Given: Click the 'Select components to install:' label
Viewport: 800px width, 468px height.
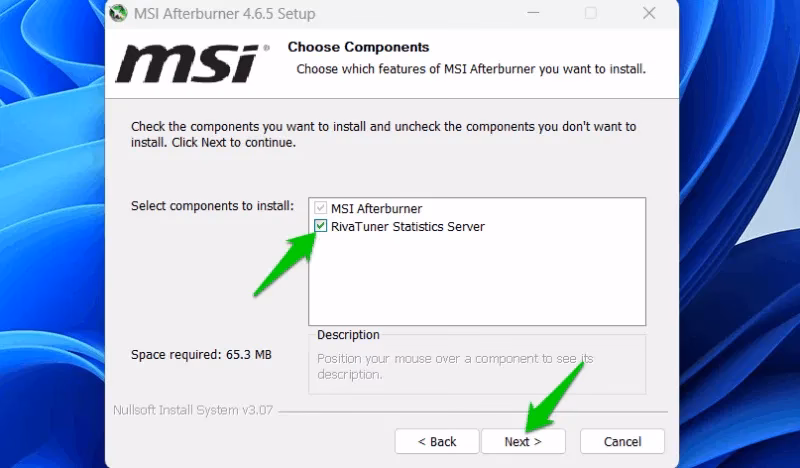Looking at the screenshot, I should click(x=212, y=206).
